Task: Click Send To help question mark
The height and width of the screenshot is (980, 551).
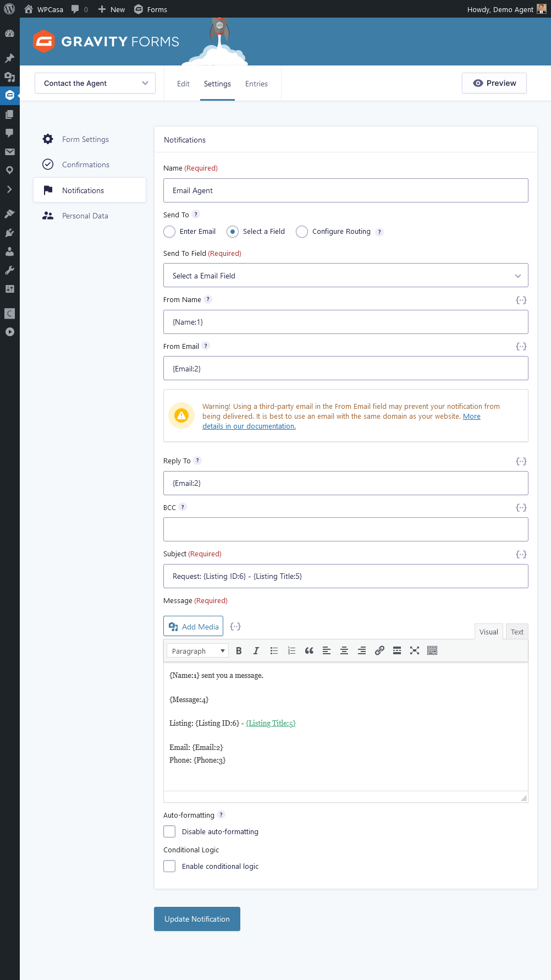Action: [196, 215]
